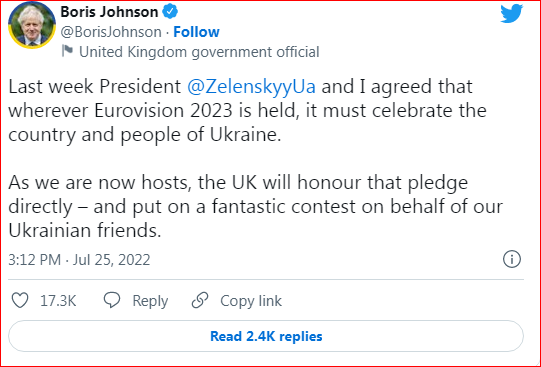Image resolution: width=541 pixels, height=367 pixels.
Task: Like the tweet with heart icon
Action: click(x=20, y=300)
